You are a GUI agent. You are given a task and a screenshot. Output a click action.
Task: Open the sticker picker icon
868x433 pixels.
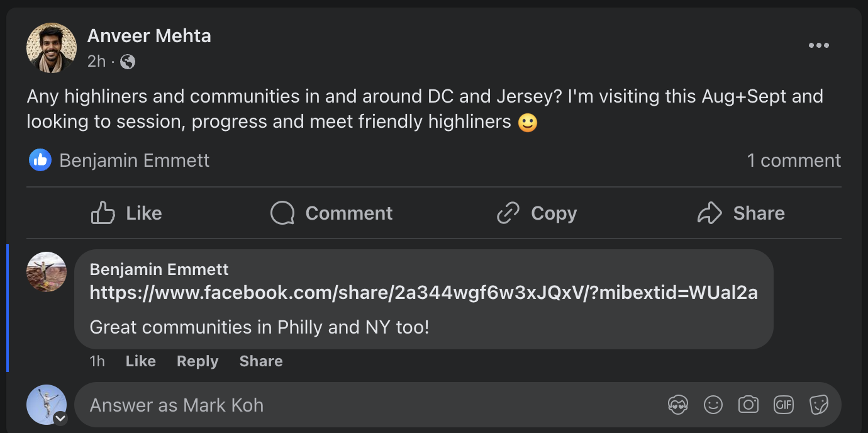point(819,405)
